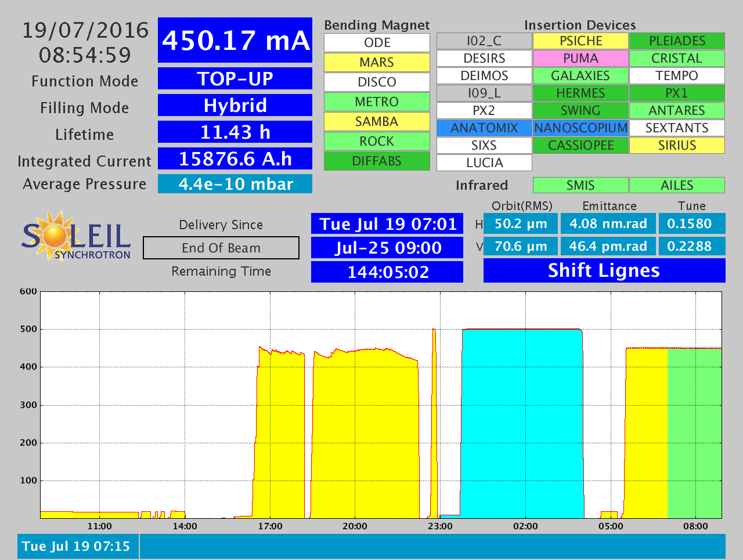Select the PSICHE beamline box
This screenshot has width=743, height=560.
(580, 41)
